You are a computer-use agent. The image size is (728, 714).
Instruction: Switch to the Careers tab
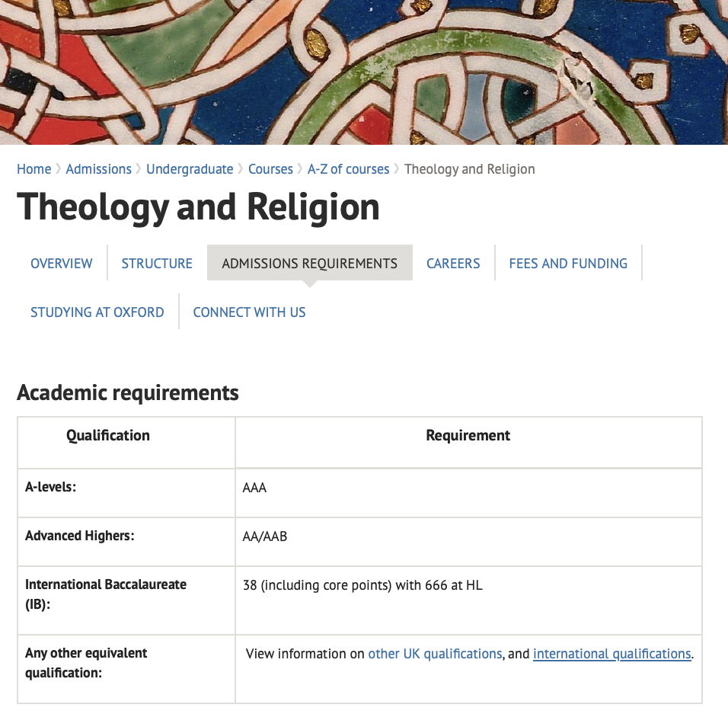[453, 264]
